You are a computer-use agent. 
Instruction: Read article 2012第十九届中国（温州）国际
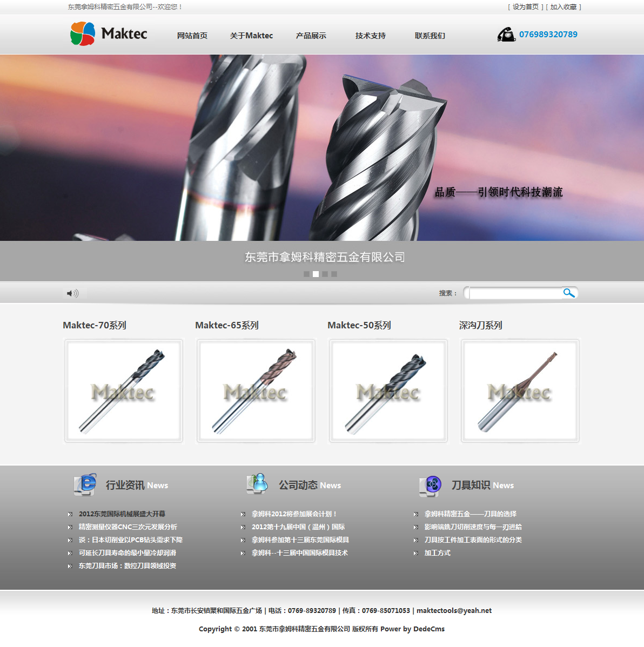point(298,527)
